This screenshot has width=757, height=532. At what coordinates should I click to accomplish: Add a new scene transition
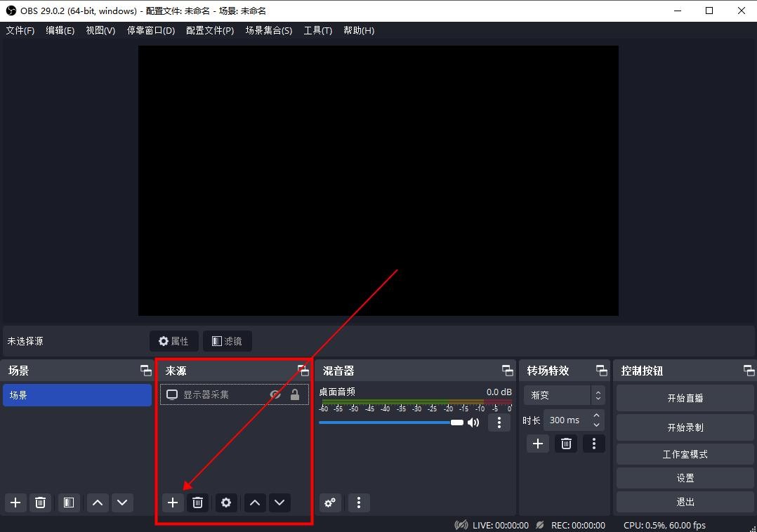[538, 444]
